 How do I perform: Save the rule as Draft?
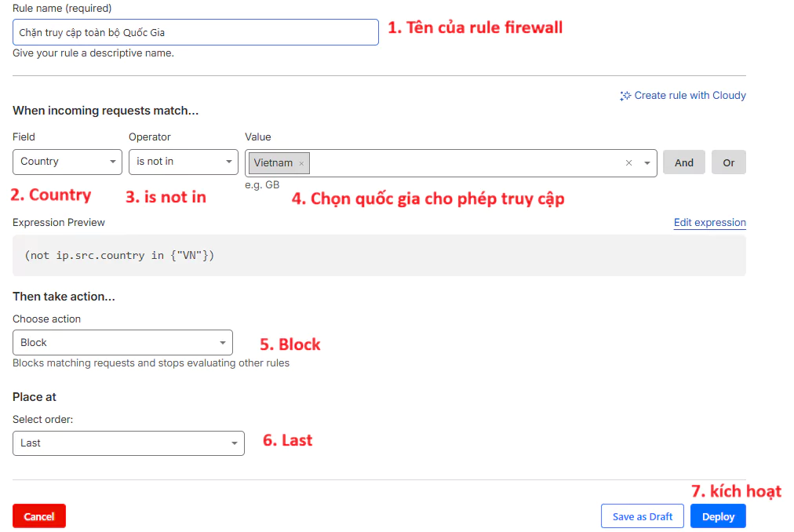pos(643,516)
